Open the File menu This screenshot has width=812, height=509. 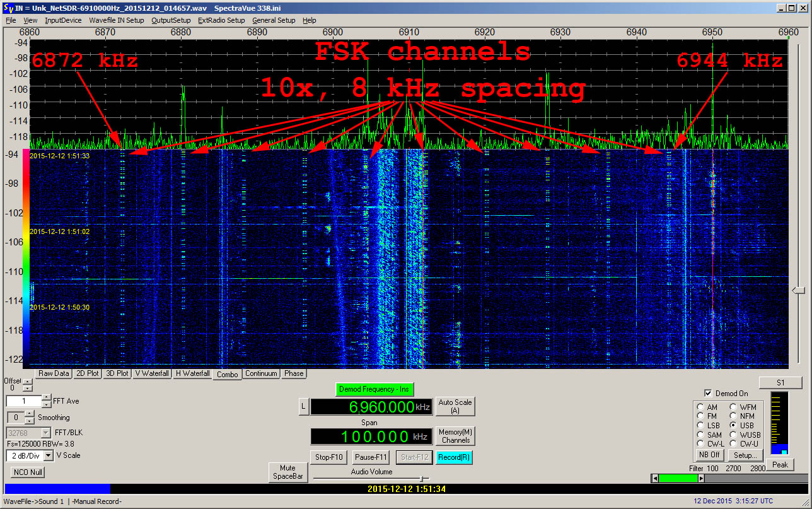coord(11,20)
